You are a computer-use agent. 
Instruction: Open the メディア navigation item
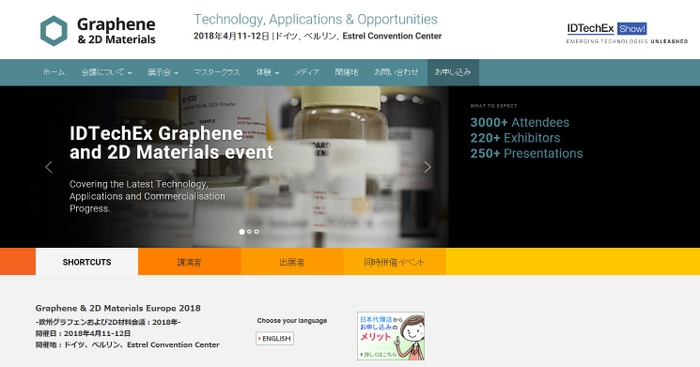pyautogui.click(x=307, y=72)
